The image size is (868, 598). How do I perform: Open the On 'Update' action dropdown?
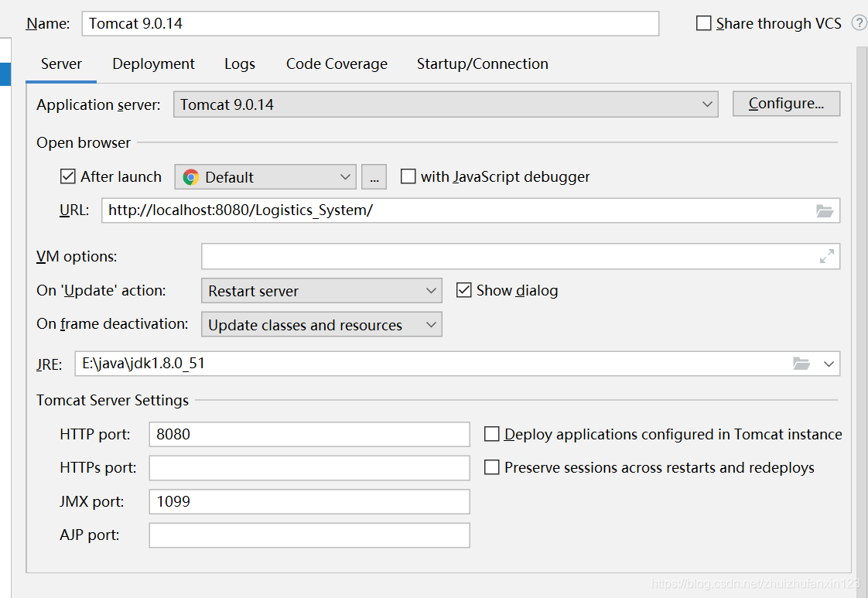pyautogui.click(x=321, y=291)
